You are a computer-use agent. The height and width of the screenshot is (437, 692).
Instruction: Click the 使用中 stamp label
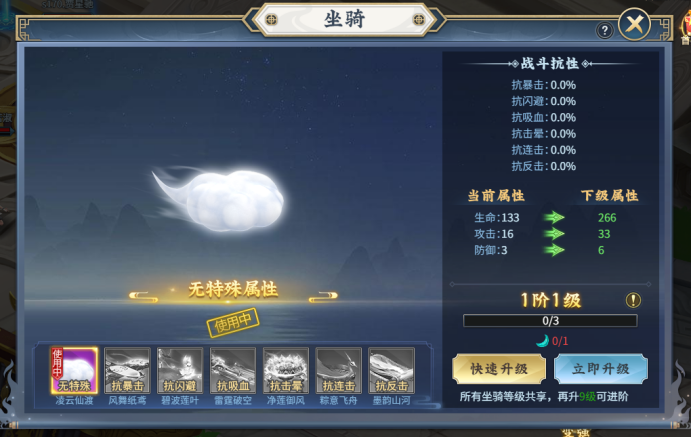tap(233, 323)
